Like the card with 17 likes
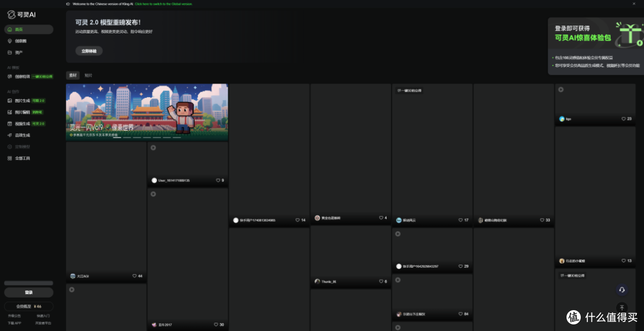 460,220
